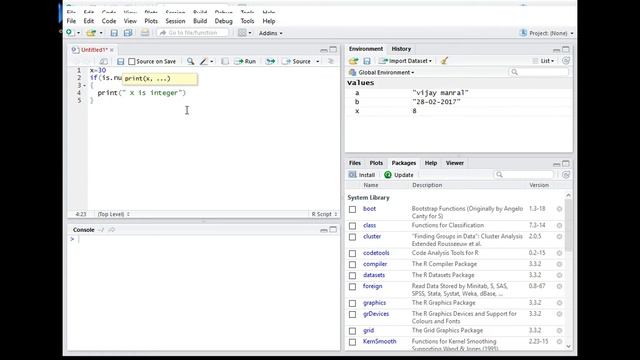
Task: Toggle Source on Save checkbox
Action: 131,61
